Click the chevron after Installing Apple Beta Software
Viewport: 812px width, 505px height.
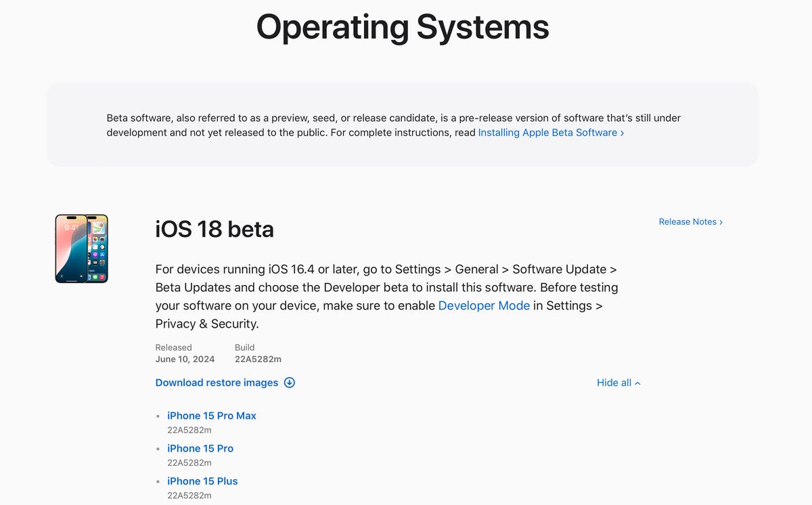pos(621,132)
